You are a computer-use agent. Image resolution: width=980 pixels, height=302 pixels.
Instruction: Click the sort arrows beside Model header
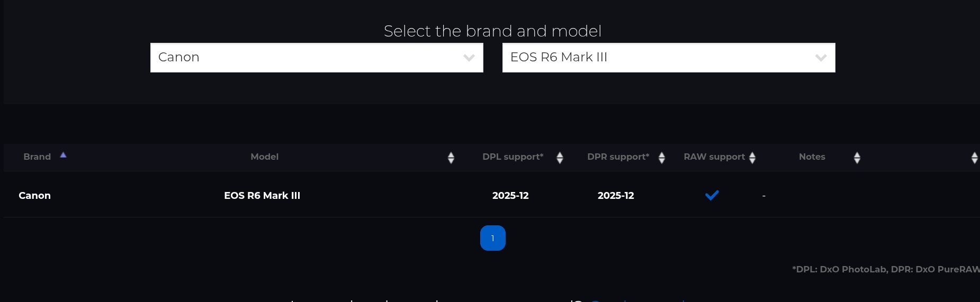[451, 158]
